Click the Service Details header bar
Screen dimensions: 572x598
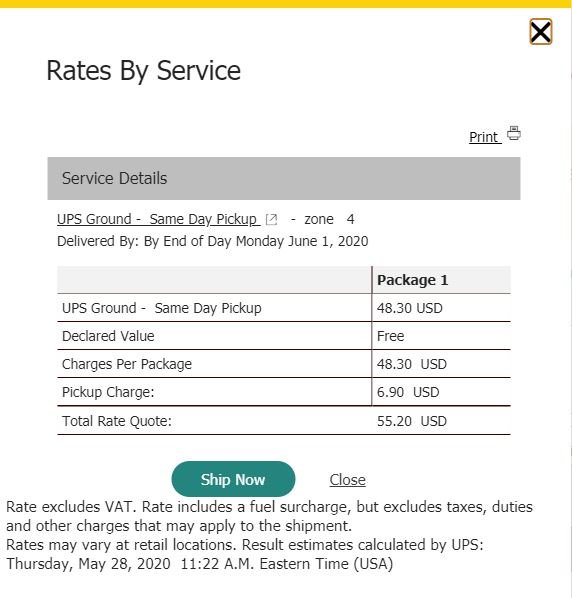pos(284,178)
